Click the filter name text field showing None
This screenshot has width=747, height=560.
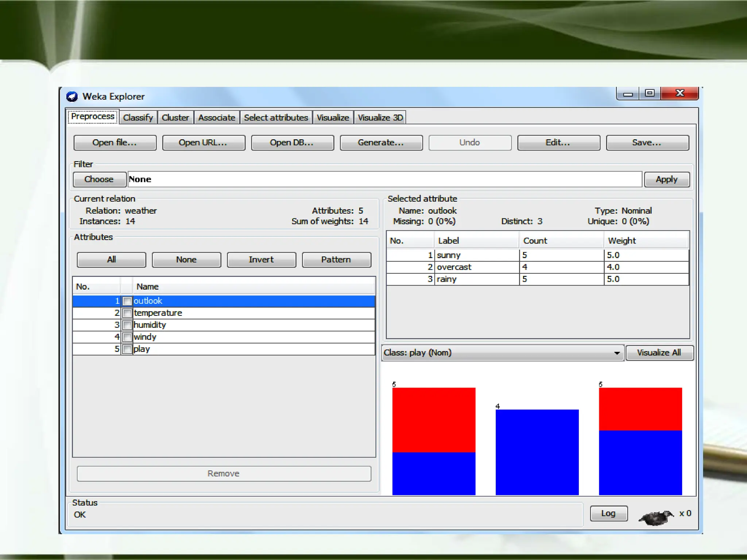point(384,179)
